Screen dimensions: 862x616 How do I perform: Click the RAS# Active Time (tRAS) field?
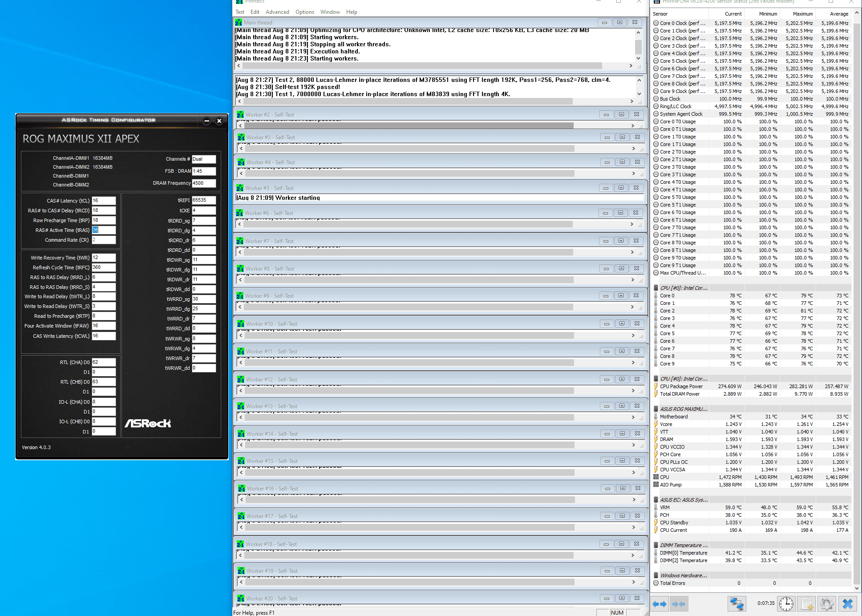(104, 230)
